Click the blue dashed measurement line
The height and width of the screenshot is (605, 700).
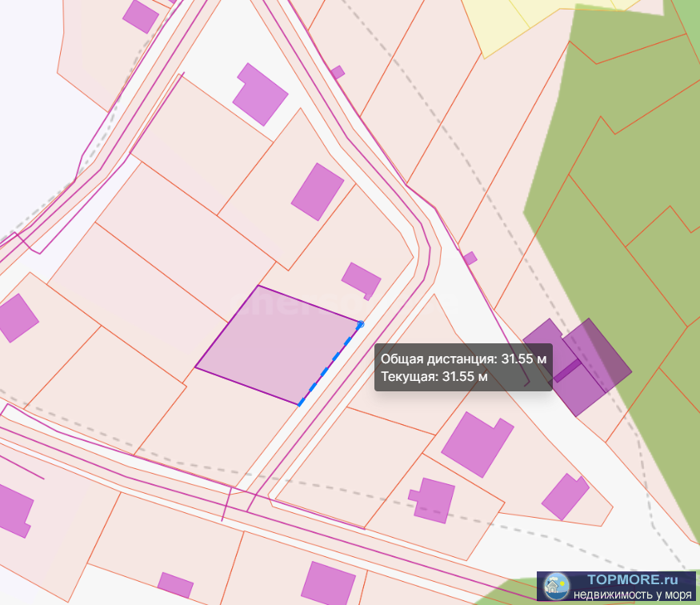330,364
